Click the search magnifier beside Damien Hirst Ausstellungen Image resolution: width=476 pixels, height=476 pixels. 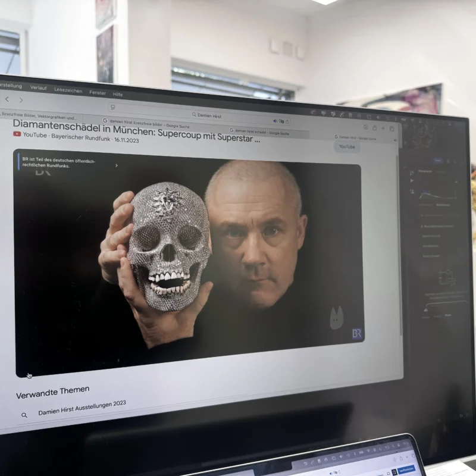coord(24,415)
